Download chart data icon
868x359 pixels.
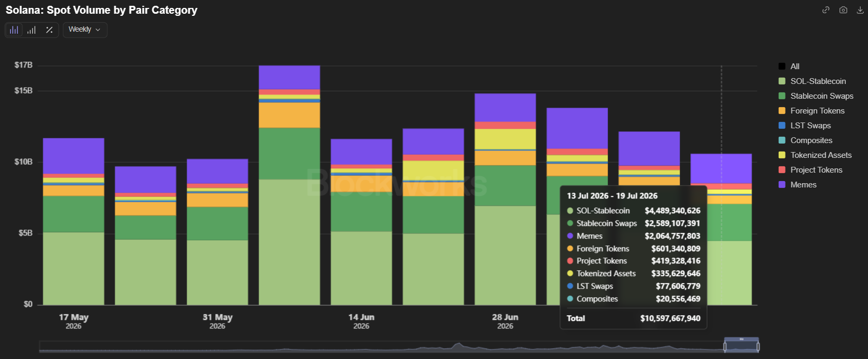coord(860,10)
